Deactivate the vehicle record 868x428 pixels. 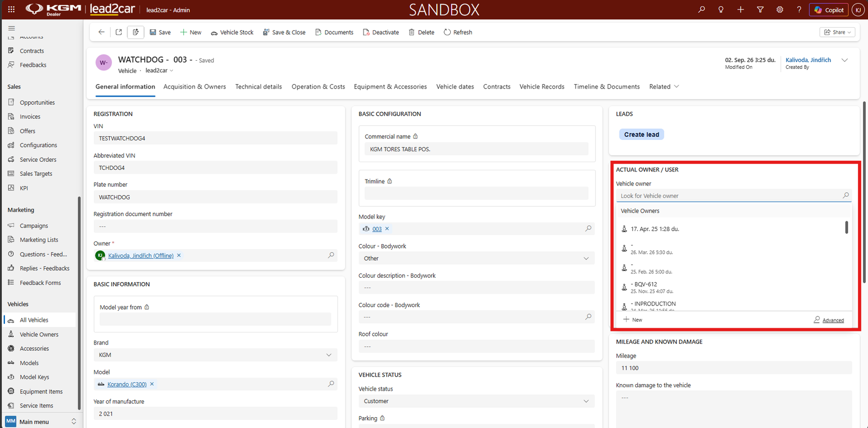point(381,32)
